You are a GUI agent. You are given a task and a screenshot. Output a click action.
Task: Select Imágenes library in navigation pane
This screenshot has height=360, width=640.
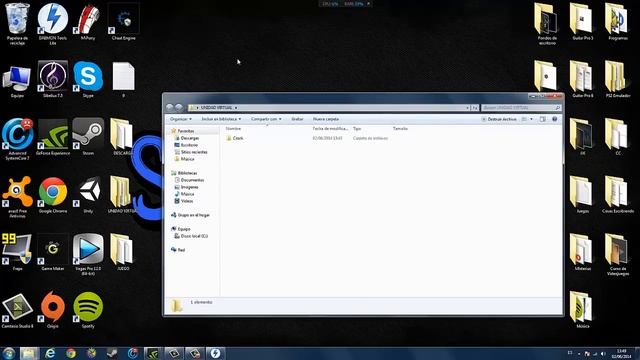[x=186, y=187]
